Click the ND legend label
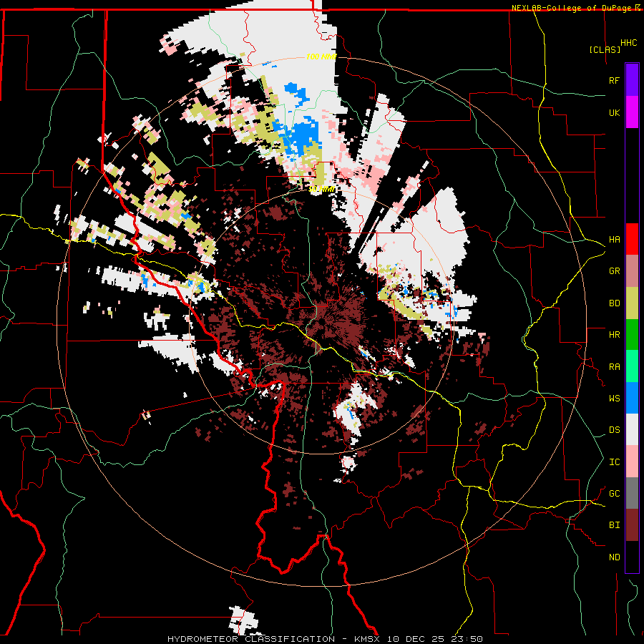 614,557
